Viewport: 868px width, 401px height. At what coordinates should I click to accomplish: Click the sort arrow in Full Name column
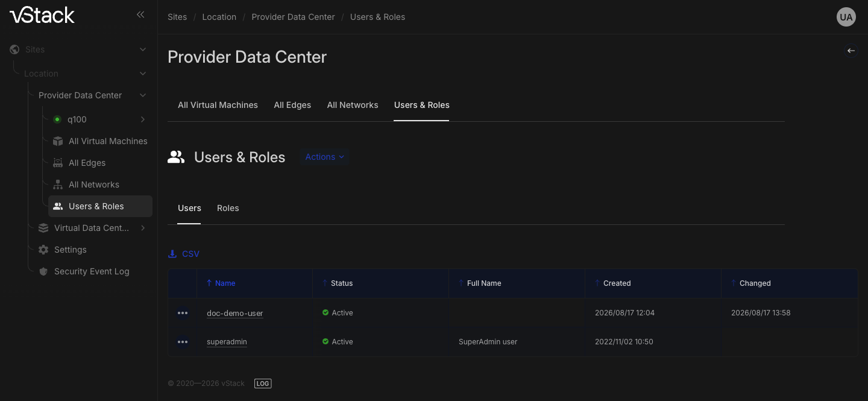point(461,283)
